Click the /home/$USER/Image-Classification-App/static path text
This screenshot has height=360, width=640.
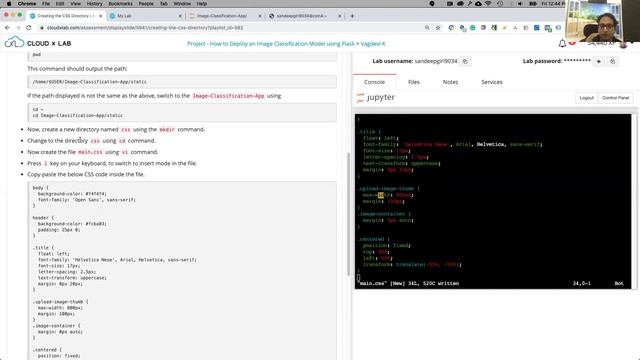tap(89, 82)
